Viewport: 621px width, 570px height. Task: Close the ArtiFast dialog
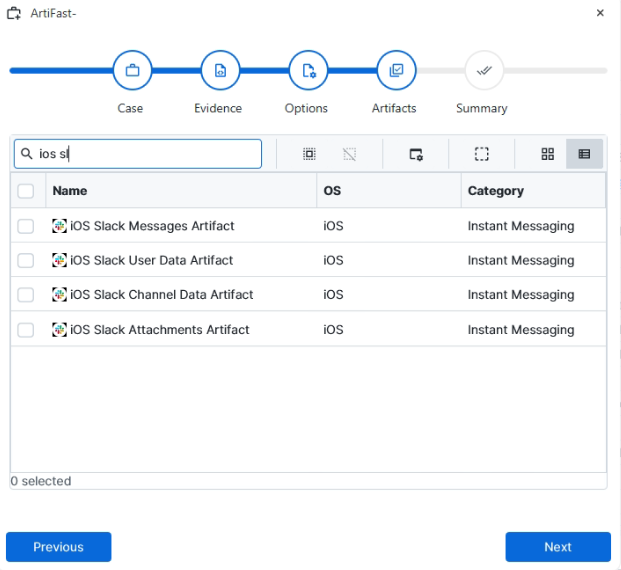(600, 13)
